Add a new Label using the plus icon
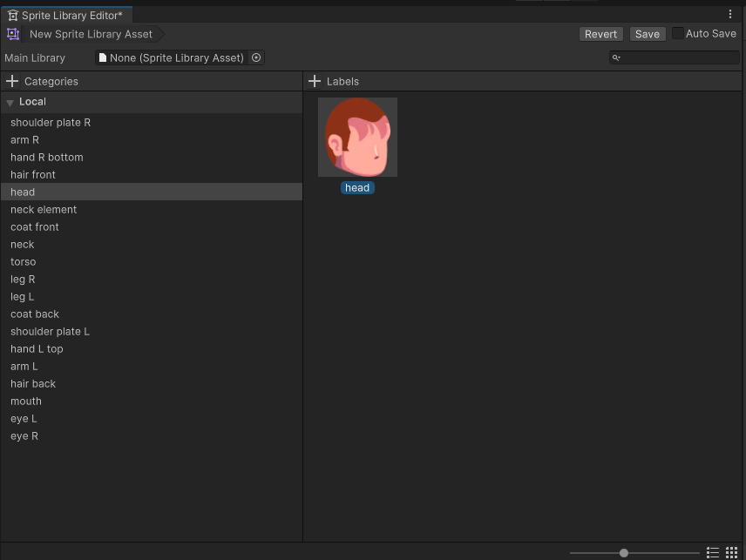746x560 pixels. pos(314,80)
